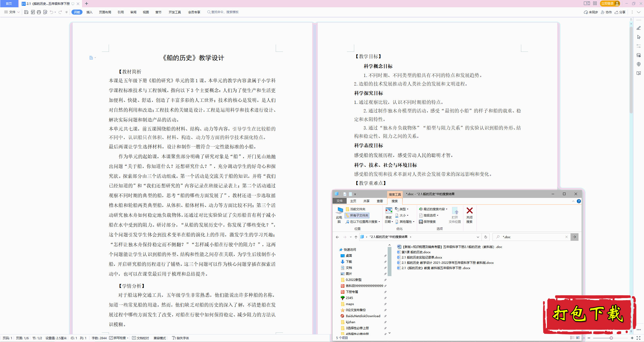The width and height of the screenshot is (644, 342).
Task: Click 此电脑 icon in Explorer search ribbon
Action: pos(339,215)
